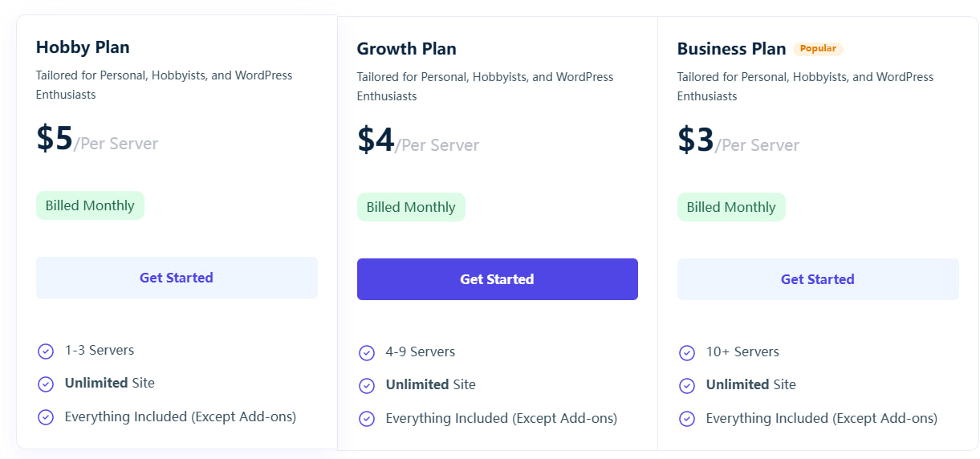Click the Popular badge on Business Plan

point(818,49)
